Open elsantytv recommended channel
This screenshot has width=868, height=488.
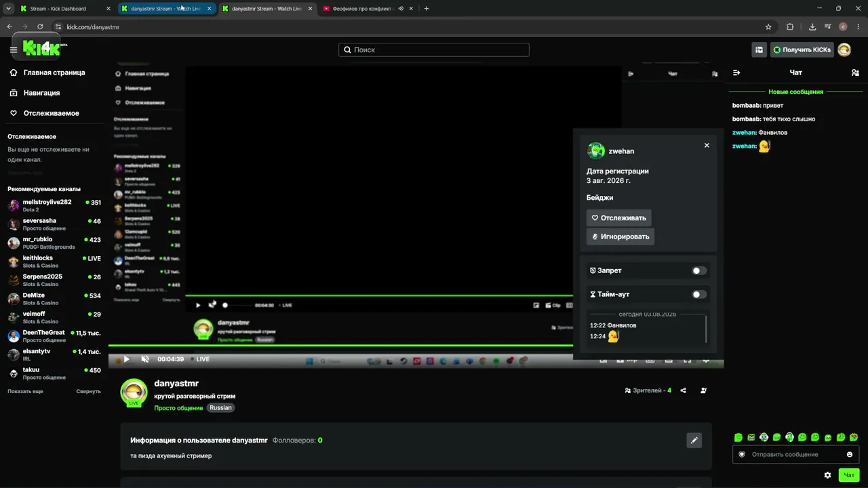pos(54,354)
